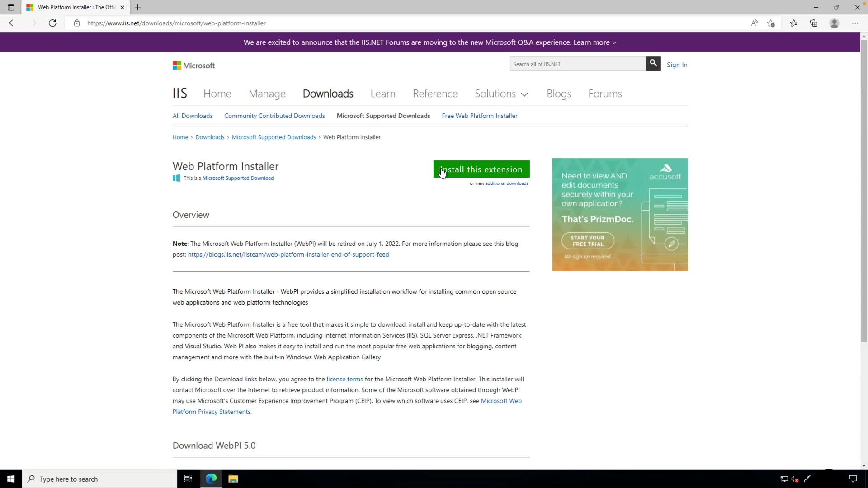
Task: Expand the Solutions dropdown menu
Action: (x=501, y=94)
